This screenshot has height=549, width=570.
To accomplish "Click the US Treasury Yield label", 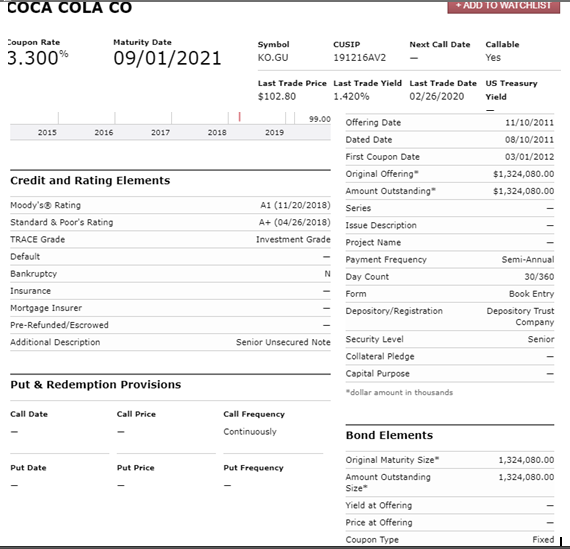I will click(x=511, y=90).
